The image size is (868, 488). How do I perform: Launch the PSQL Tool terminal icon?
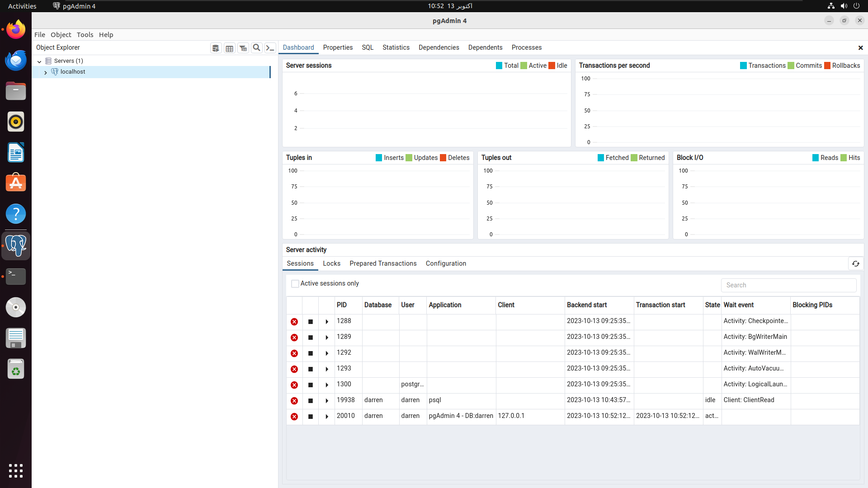pos(270,48)
